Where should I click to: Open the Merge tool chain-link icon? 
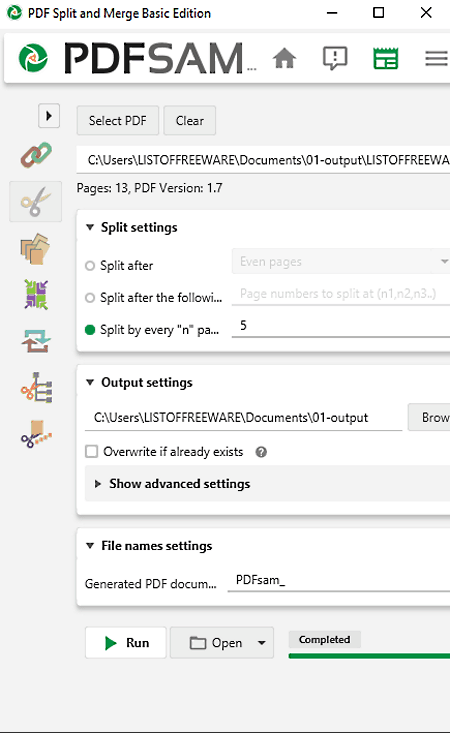pos(36,155)
